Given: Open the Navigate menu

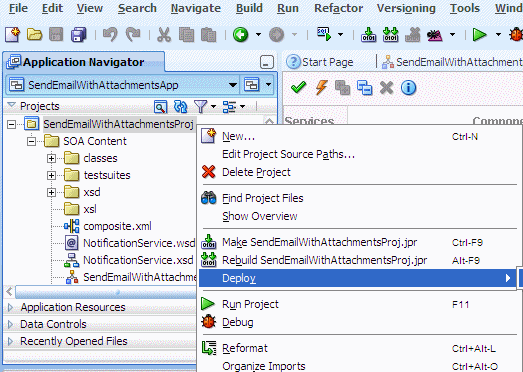Looking at the screenshot, I should coord(195,8).
